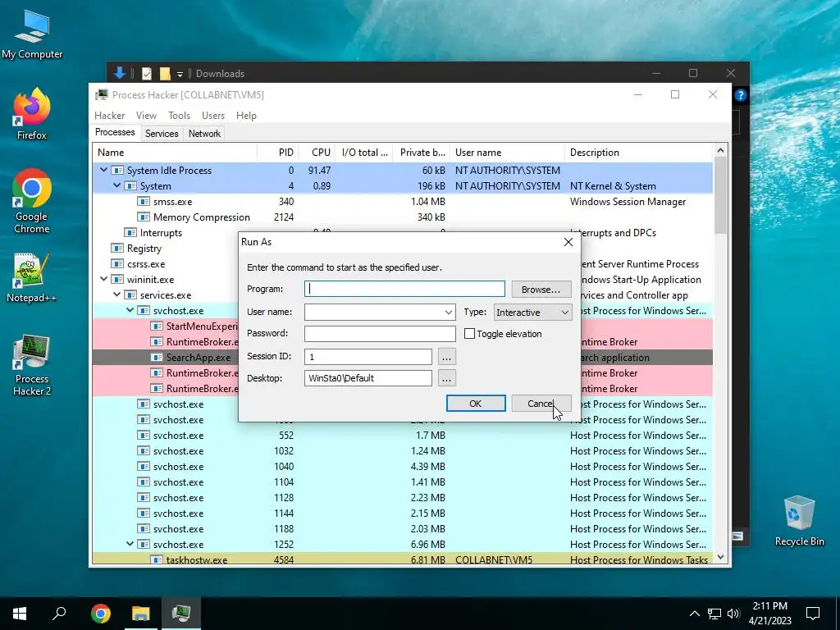Switch to the Network tab
840x630 pixels.
pyautogui.click(x=204, y=134)
